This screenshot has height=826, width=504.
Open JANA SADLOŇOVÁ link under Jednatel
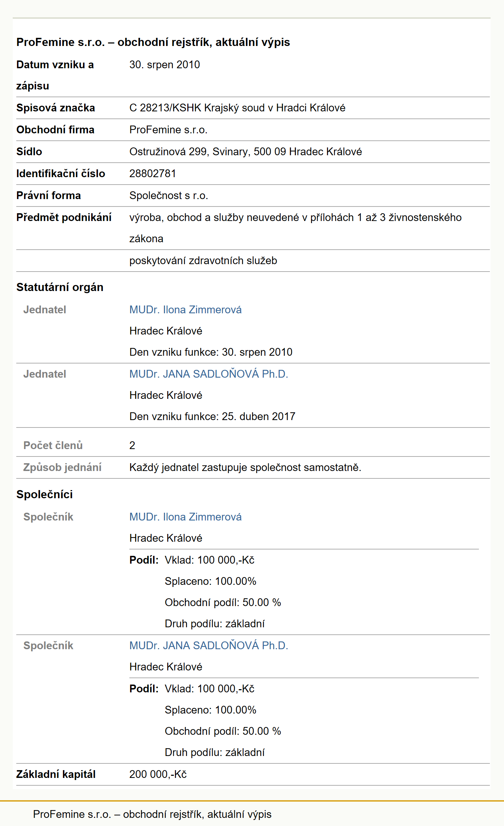point(209,374)
